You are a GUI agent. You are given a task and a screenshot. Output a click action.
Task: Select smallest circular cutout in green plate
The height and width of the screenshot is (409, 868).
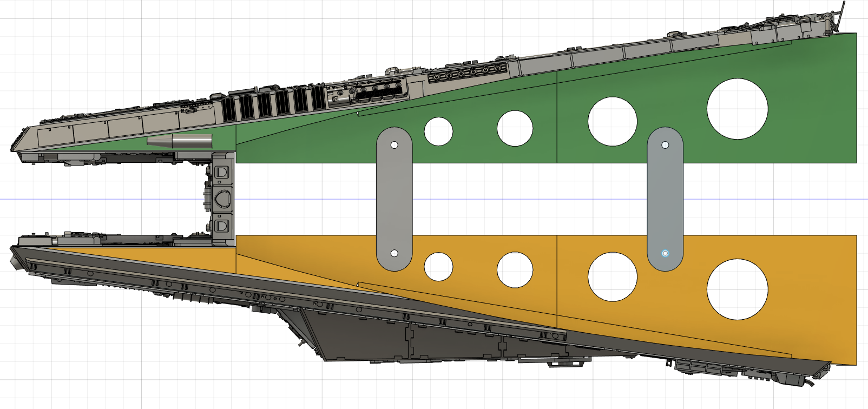438,131
